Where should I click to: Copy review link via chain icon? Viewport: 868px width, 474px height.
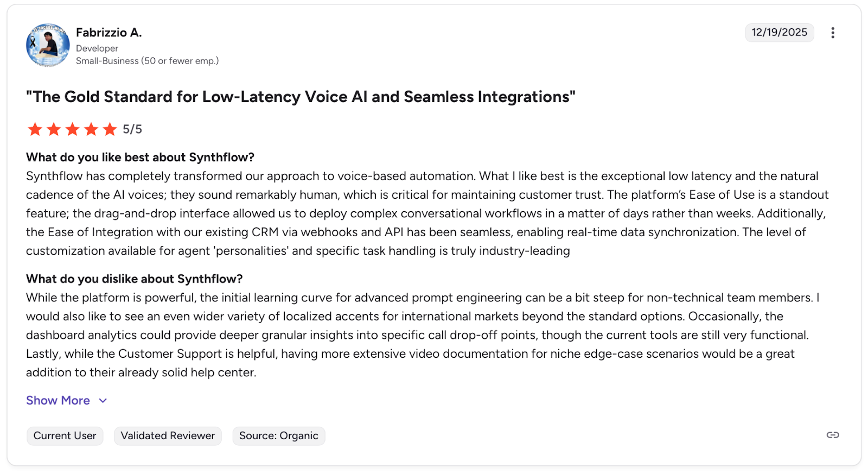(833, 435)
